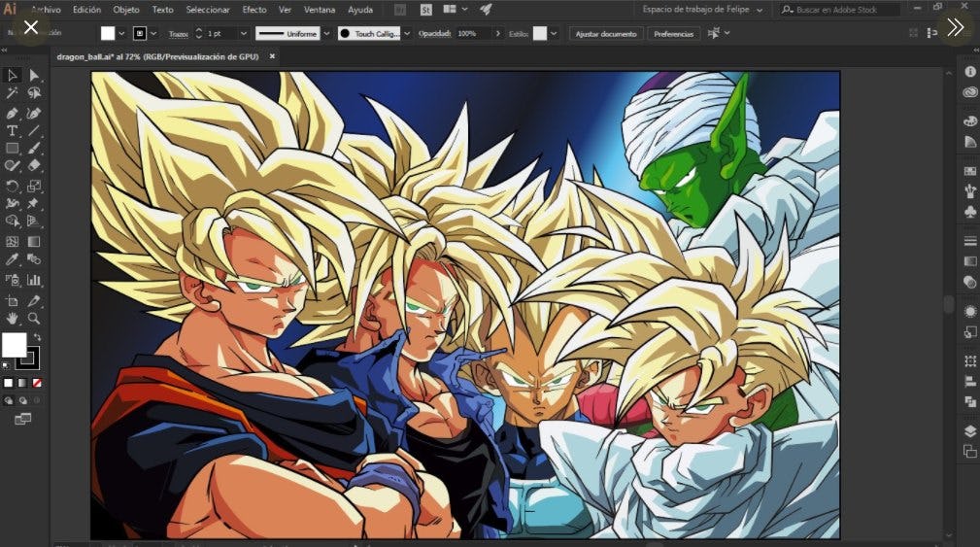Activate the Type tool
Image resolution: width=980 pixels, height=547 pixels.
tap(12, 130)
